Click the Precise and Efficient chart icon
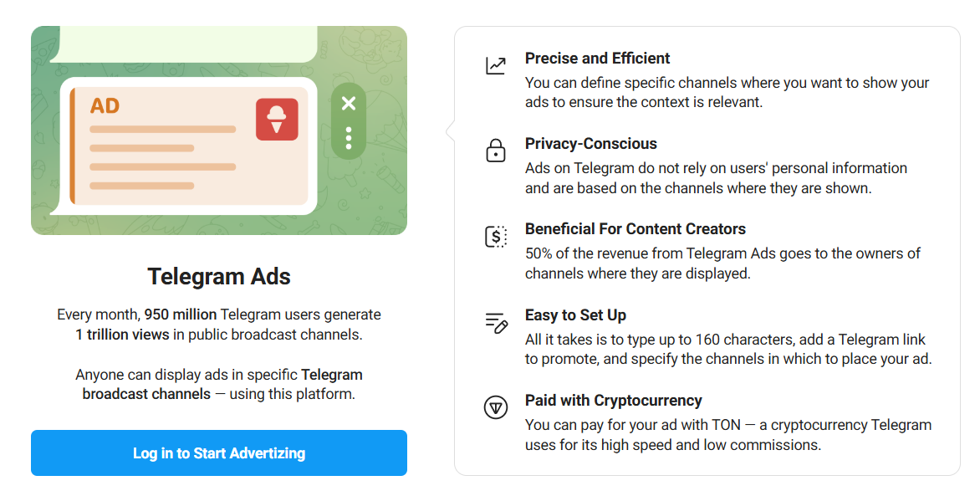This screenshot has height=496, width=980. (x=496, y=65)
